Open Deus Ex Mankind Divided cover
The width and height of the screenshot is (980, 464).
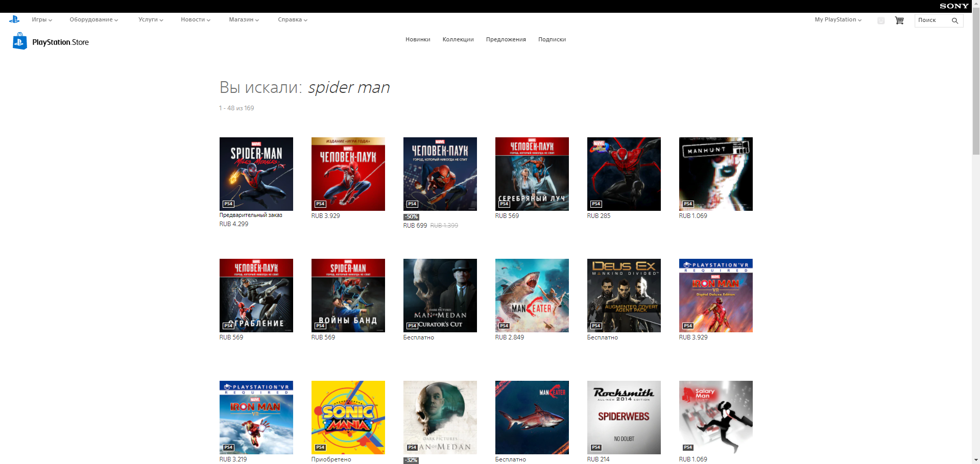pyautogui.click(x=624, y=296)
